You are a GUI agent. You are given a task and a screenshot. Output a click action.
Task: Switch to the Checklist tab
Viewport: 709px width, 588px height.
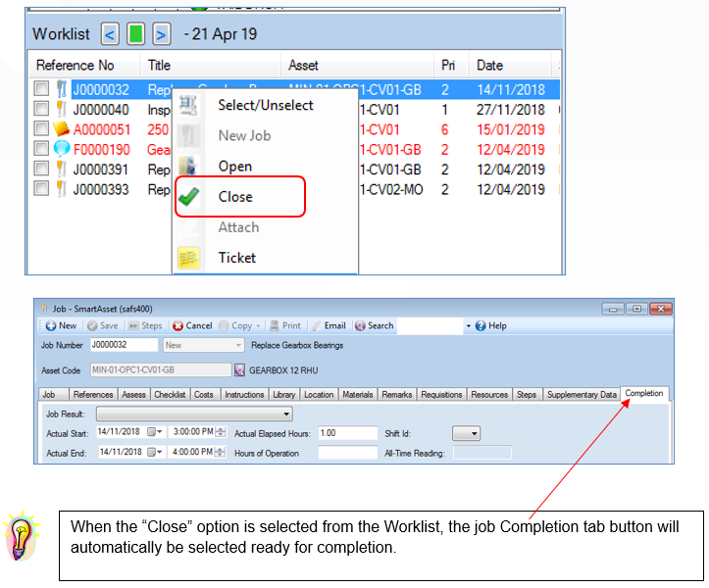pyautogui.click(x=170, y=395)
